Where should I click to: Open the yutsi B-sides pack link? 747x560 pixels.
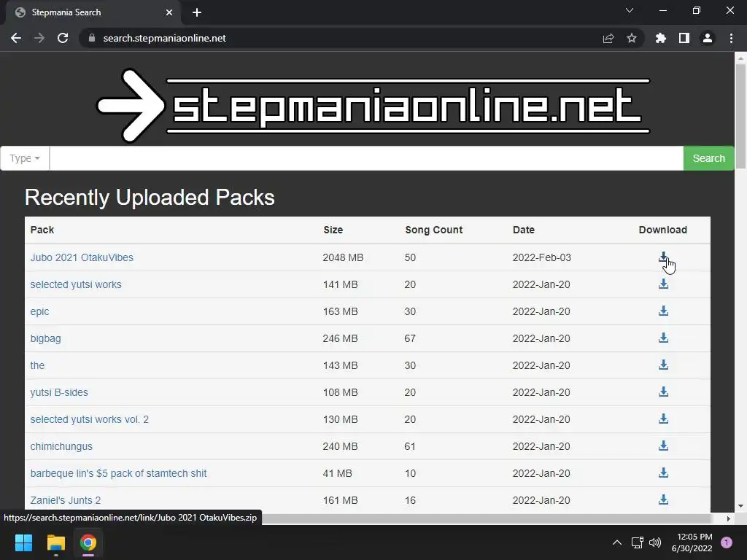click(x=59, y=392)
